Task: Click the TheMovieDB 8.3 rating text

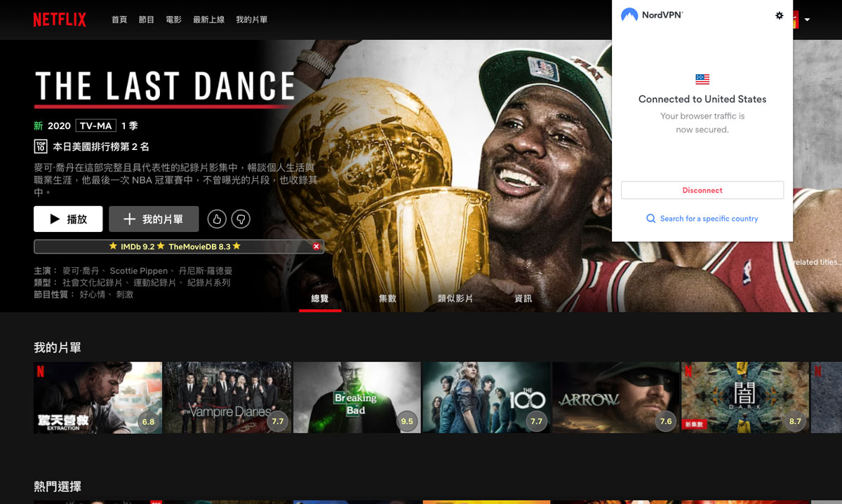Action: (x=199, y=247)
